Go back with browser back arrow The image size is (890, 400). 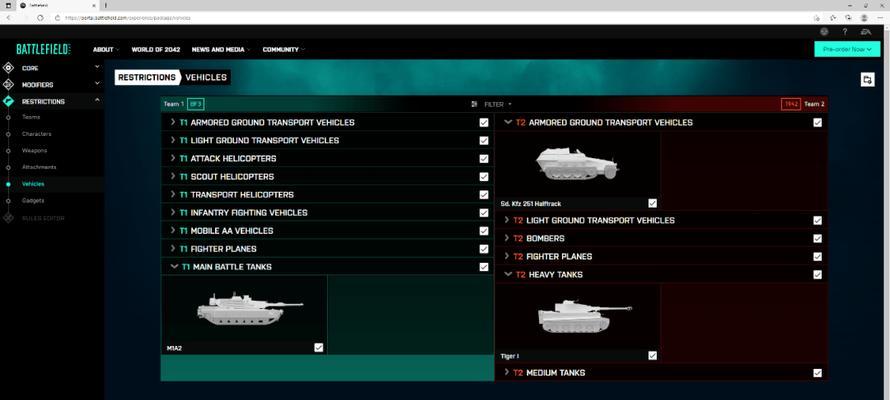click(x=9, y=18)
